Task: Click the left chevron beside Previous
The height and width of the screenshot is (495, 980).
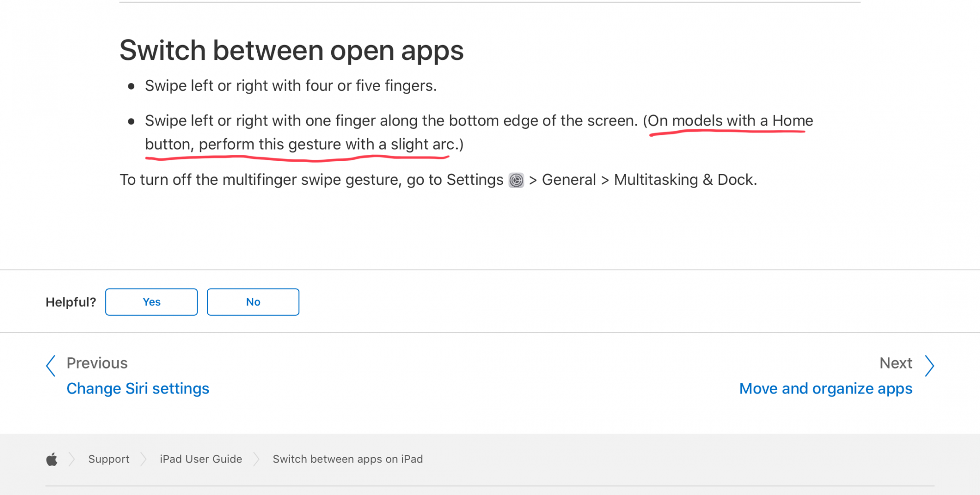Action: point(50,366)
